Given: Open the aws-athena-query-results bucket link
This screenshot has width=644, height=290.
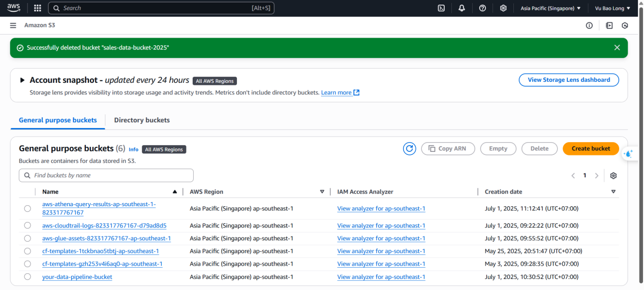Looking at the screenshot, I should click(99, 208).
